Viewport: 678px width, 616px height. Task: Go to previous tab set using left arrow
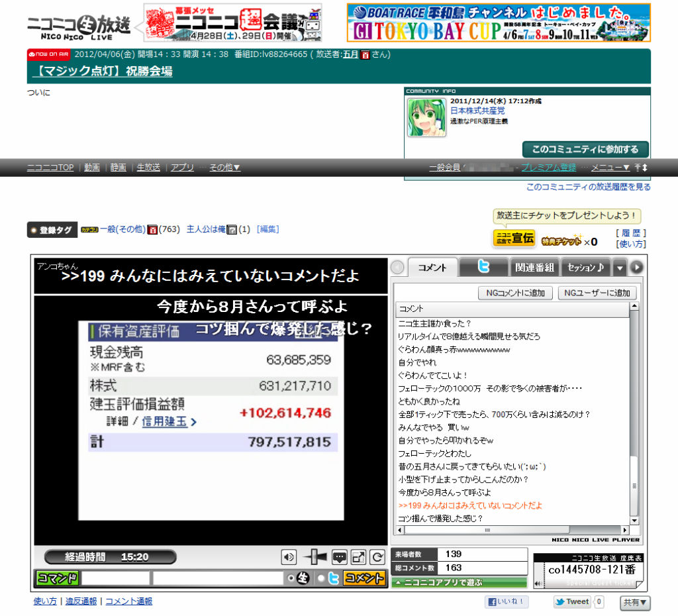click(x=397, y=268)
